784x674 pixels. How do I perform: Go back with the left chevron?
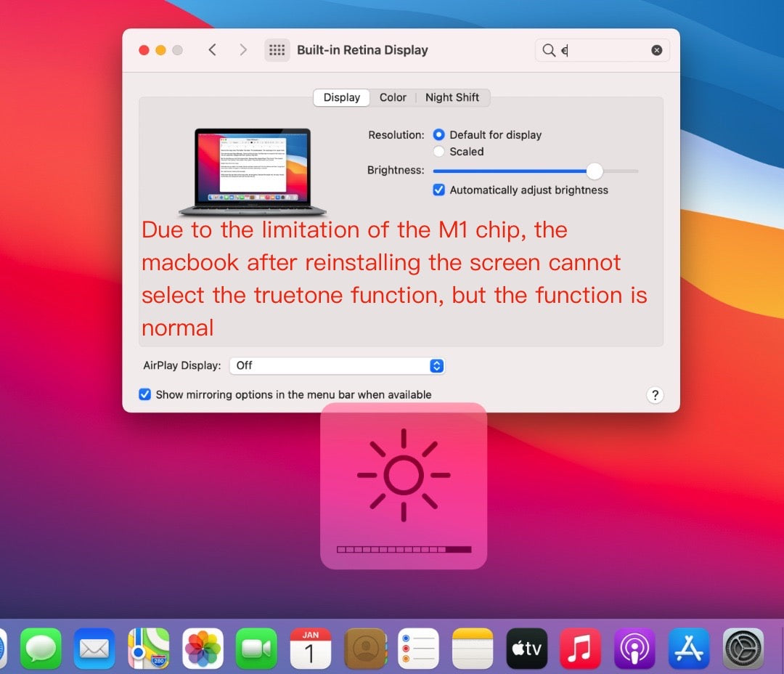tap(212, 50)
